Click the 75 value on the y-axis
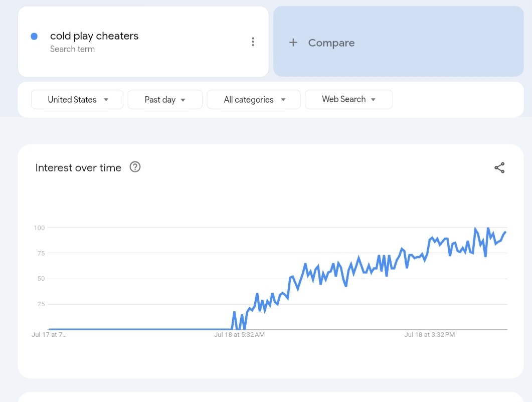 [41, 253]
